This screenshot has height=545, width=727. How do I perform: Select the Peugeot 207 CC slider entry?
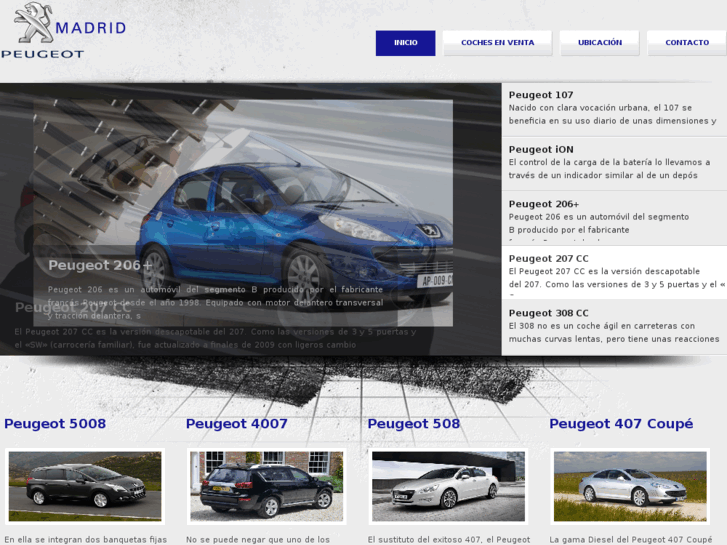point(614,273)
